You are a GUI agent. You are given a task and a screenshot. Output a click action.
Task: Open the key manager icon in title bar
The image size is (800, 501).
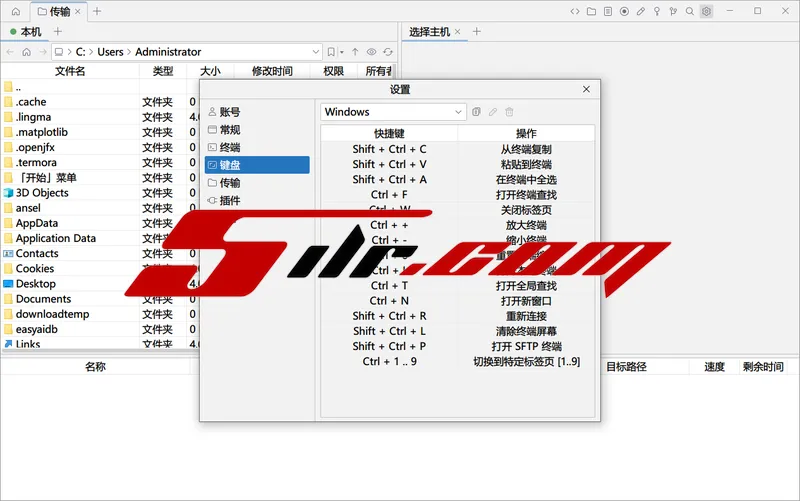(657, 11)
